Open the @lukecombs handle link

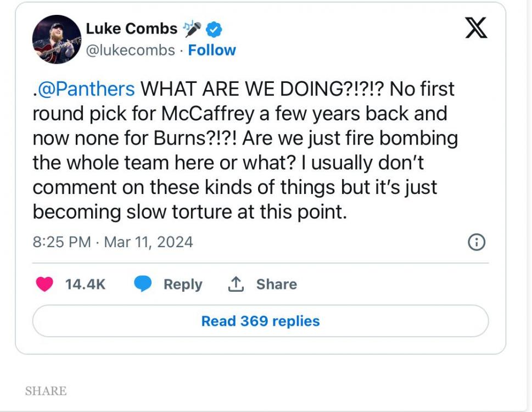pyautogui.click(x=131, y=50)
